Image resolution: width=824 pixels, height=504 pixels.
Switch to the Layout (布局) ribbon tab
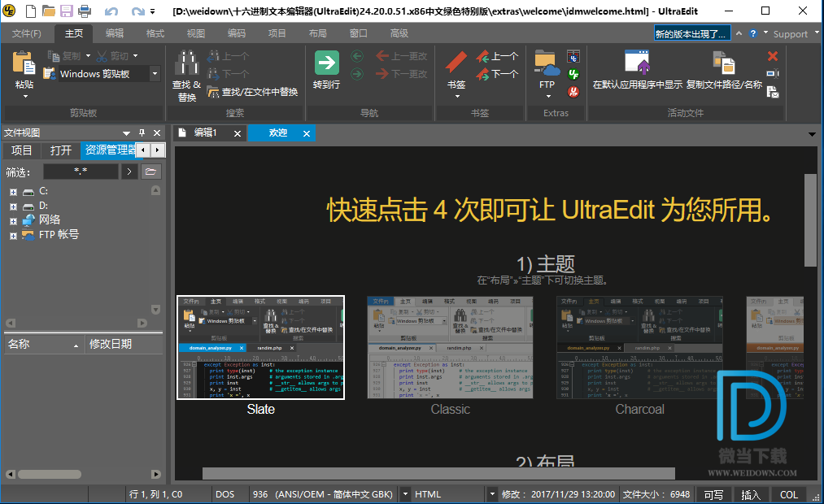click(318, 33)
